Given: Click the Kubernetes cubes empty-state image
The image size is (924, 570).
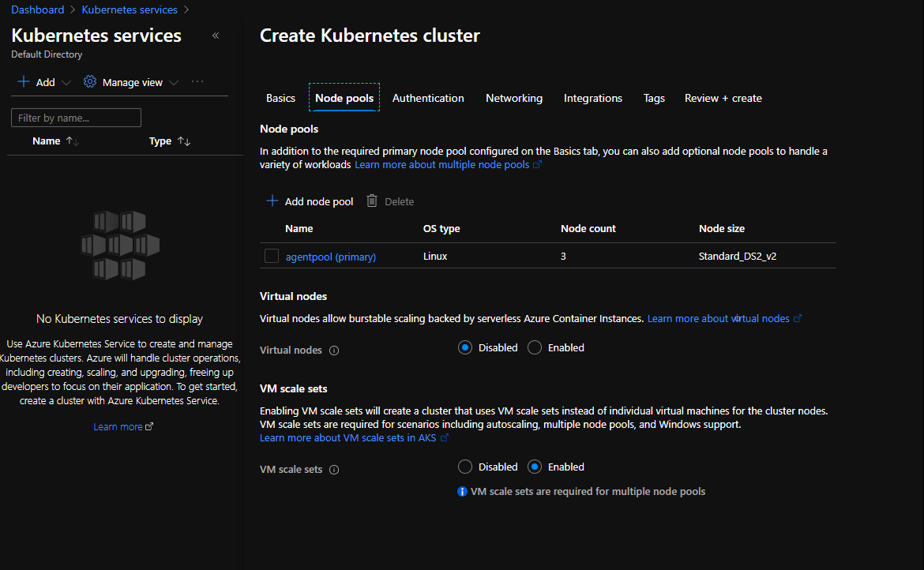Looking at the screenshot, I should click(120, 245).
